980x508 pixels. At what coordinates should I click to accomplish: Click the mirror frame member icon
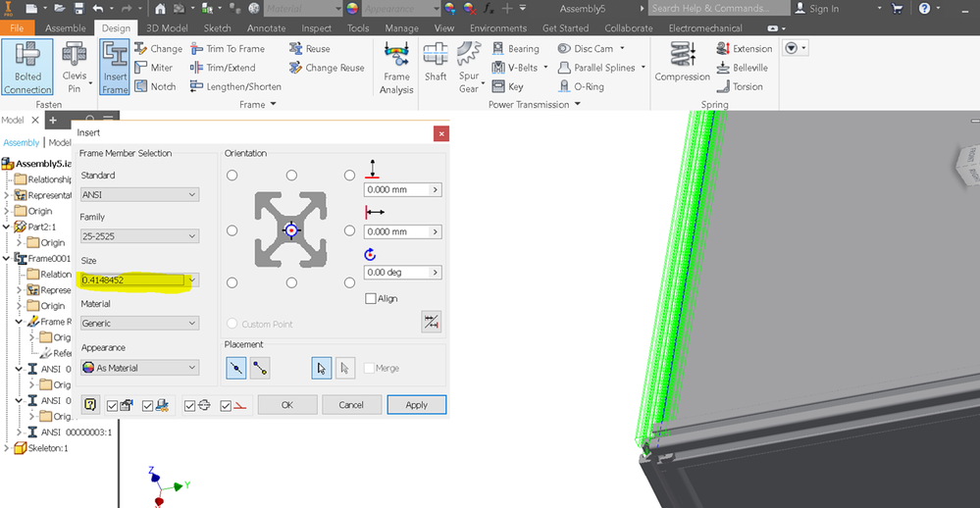click(432, 322)
